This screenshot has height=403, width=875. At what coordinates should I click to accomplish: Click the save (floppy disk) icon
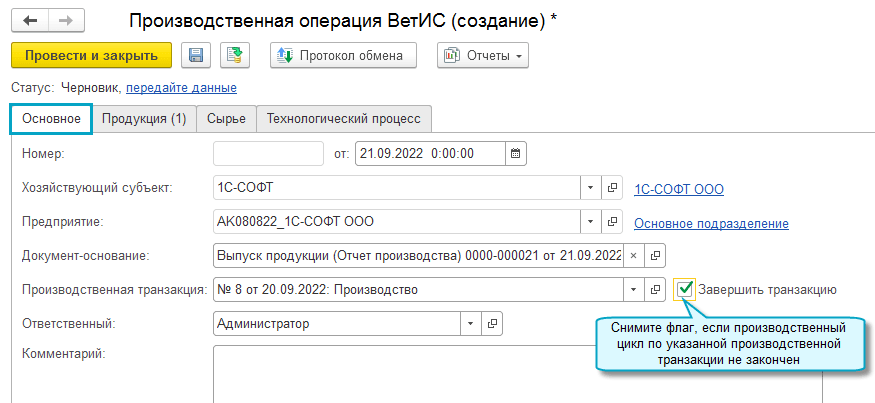pos(195,56)
